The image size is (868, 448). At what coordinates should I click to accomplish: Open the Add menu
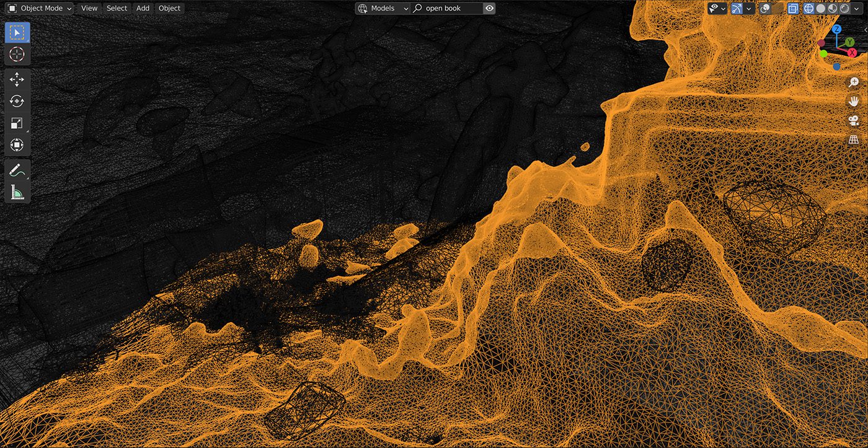click(x=143, y=8)
